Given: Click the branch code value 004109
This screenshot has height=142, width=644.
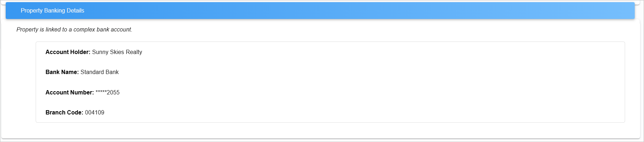Looking at the screenshot, I should (x=94, y=113).
